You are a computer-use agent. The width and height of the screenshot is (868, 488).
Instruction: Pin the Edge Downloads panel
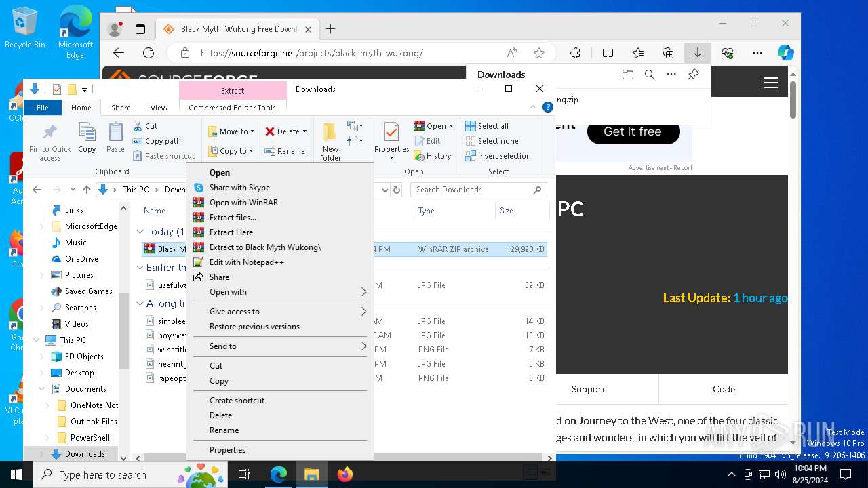click(x=693, y=75)
